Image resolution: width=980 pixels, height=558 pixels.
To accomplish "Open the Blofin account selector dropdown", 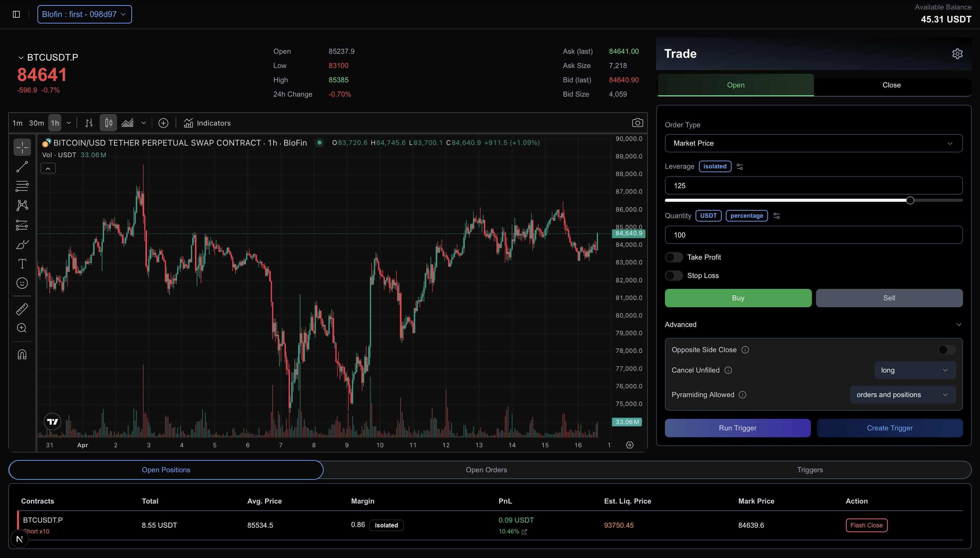I will (84, 14).
